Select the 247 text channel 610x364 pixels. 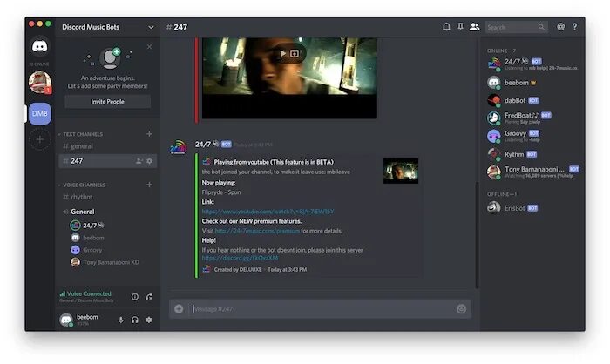[108, 161]
